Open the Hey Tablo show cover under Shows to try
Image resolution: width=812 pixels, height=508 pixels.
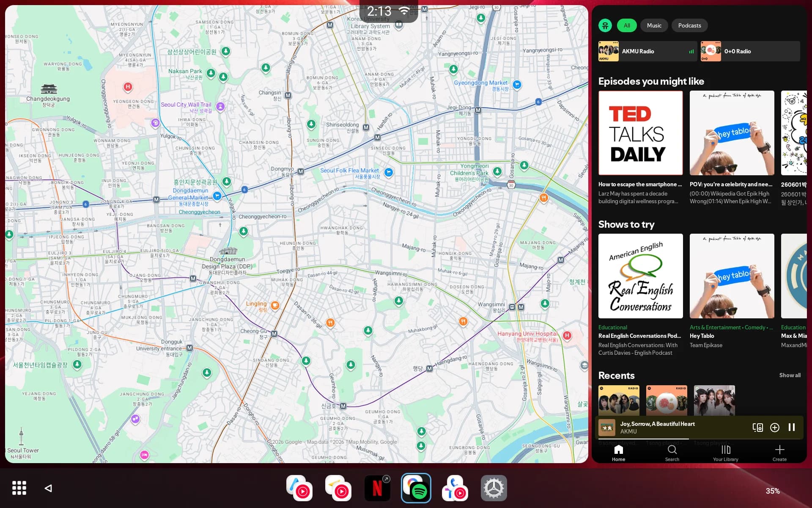click(732, 276)
